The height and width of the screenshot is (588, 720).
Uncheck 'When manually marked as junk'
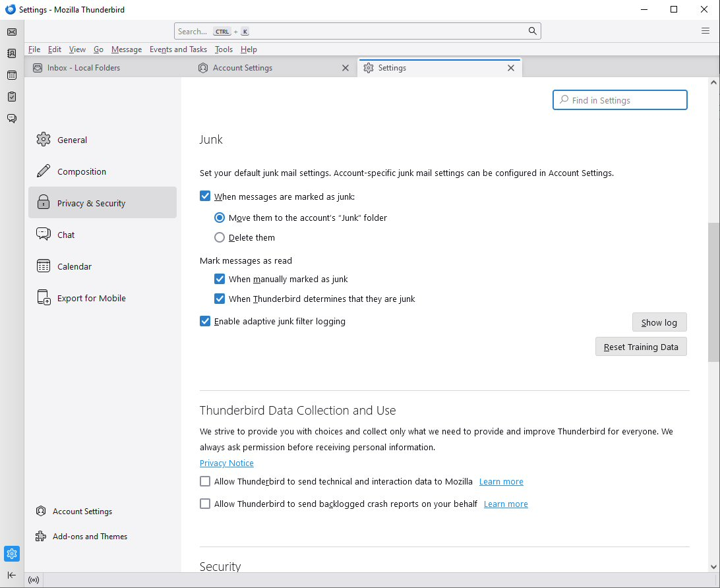click(220, 279)
